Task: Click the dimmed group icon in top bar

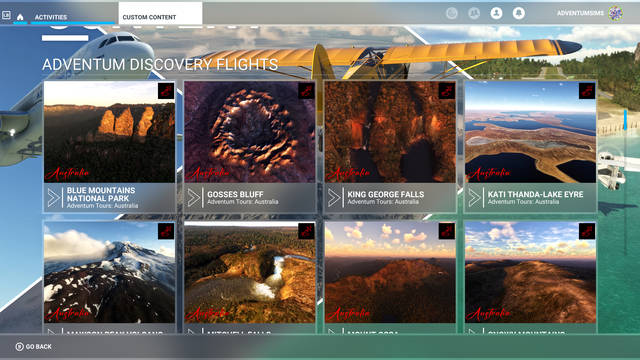Action: click(474, 13)
